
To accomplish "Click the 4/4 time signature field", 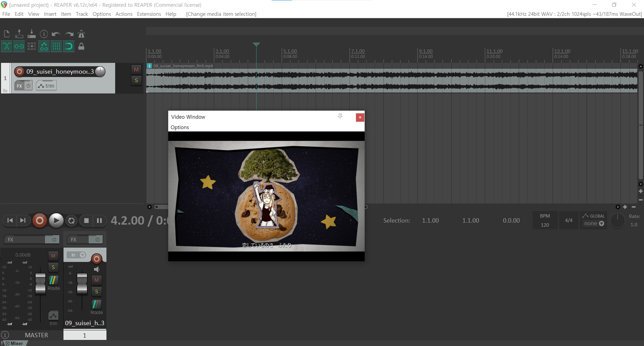I will click(x=568, y=220).
